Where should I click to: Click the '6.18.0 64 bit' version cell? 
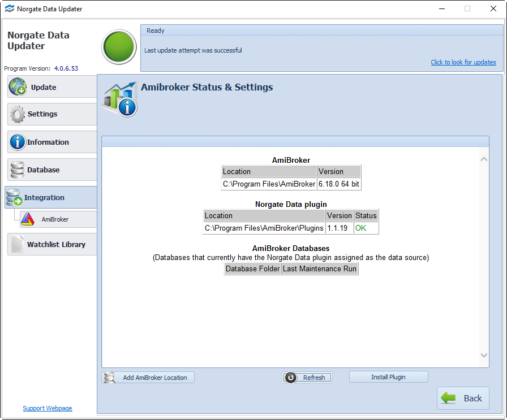click(x=339, y=184)
